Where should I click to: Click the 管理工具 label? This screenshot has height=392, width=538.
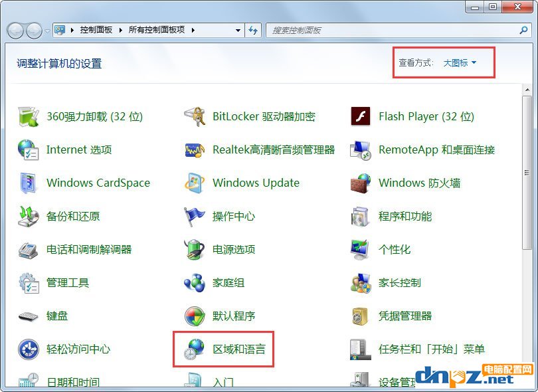point(68,283)
